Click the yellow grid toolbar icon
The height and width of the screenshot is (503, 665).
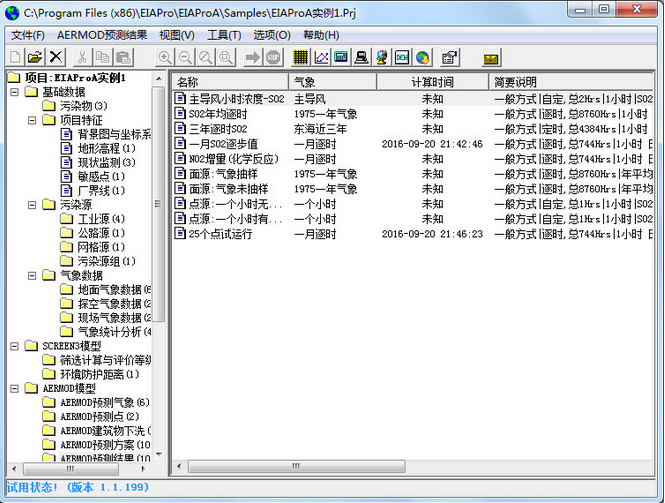(x=300, y=57)
